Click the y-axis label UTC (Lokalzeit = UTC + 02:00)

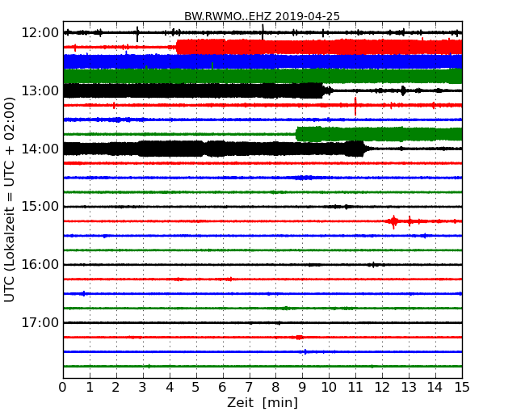pyautogui.click(x=10, y=199)
